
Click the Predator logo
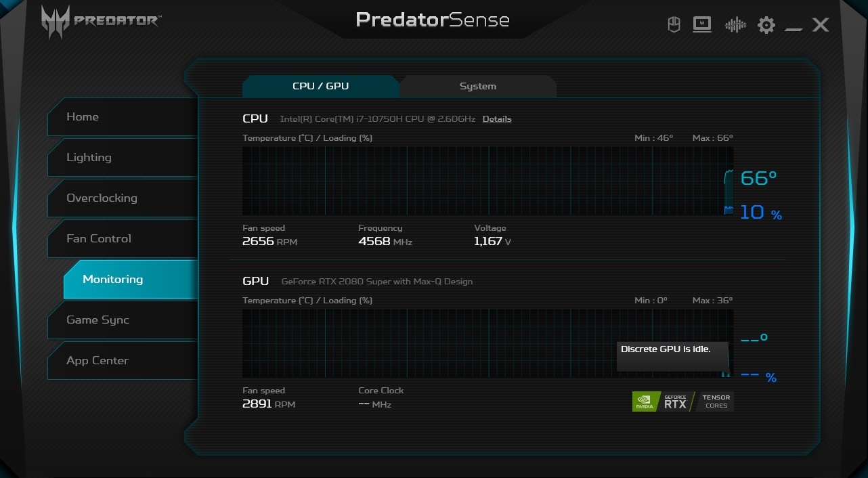(x=102, y=21)
